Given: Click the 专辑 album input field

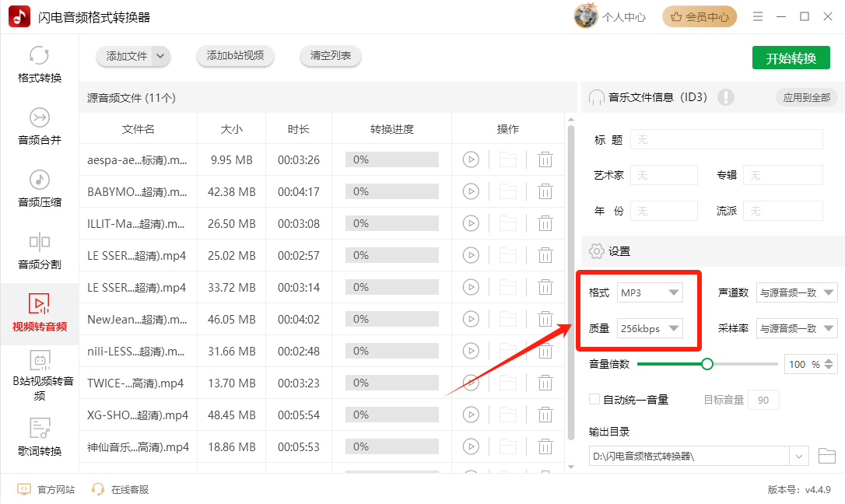Looking at the screenshot, I should 783,175.
